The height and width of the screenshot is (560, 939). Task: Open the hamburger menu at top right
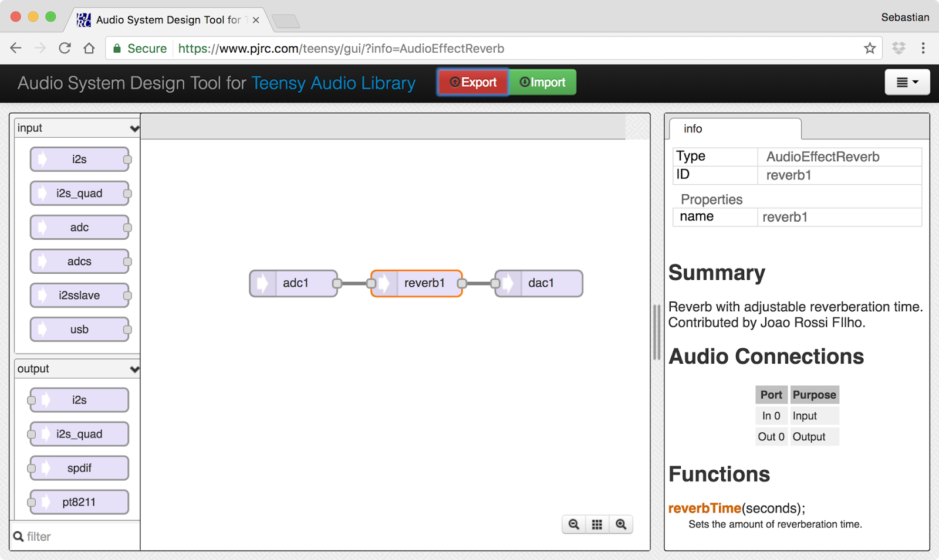907,82
